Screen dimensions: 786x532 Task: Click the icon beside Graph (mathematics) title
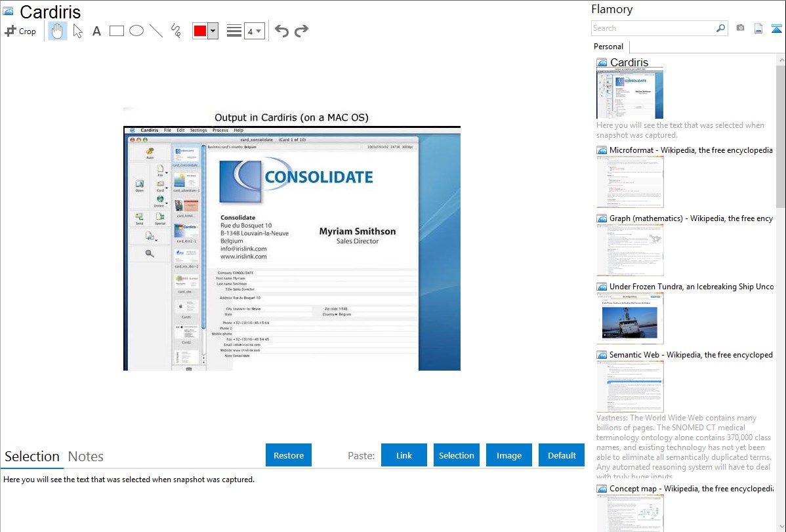602,218
